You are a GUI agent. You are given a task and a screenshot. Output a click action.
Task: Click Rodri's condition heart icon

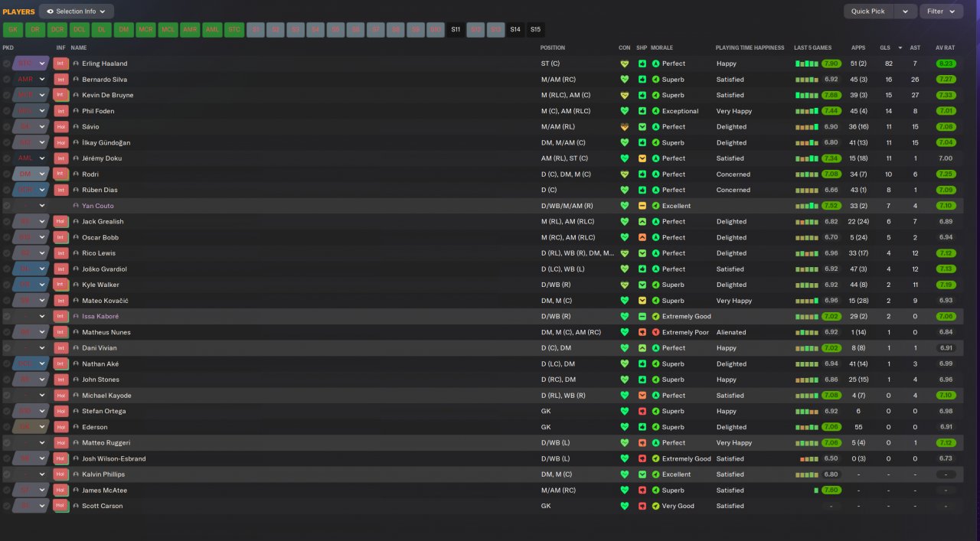(624, 174)
